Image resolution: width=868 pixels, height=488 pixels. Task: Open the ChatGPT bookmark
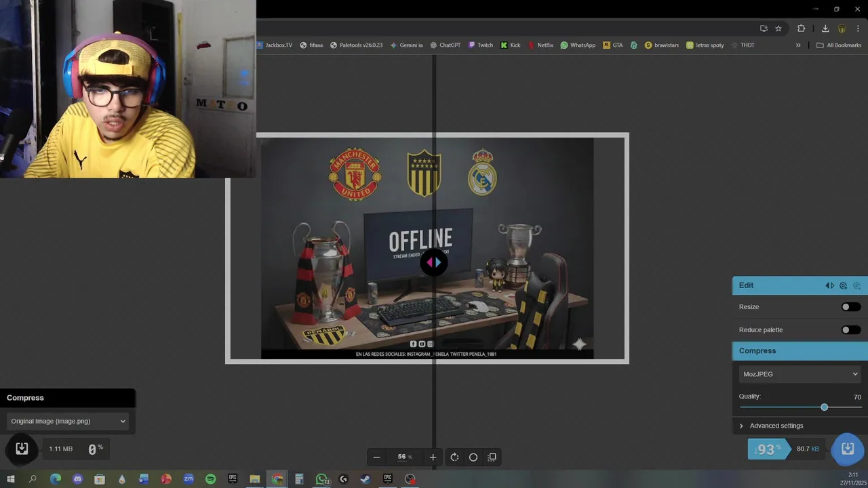[x=445, y=45]
